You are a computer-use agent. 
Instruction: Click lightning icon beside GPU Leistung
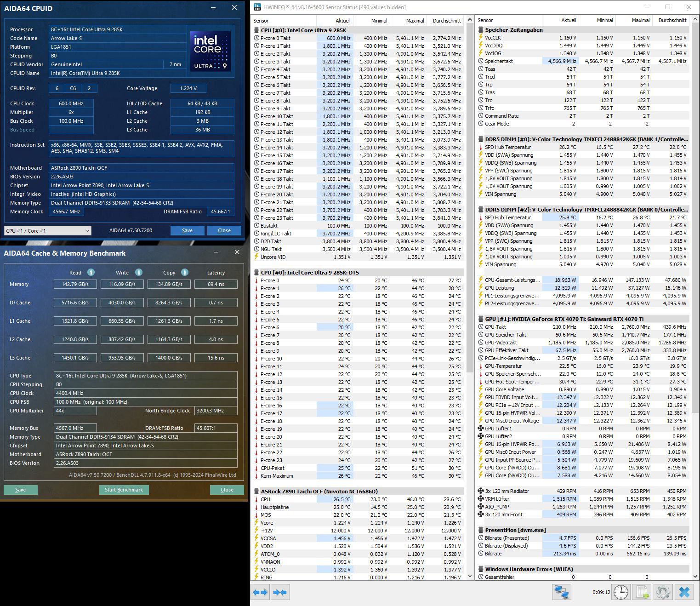(481, 288)
